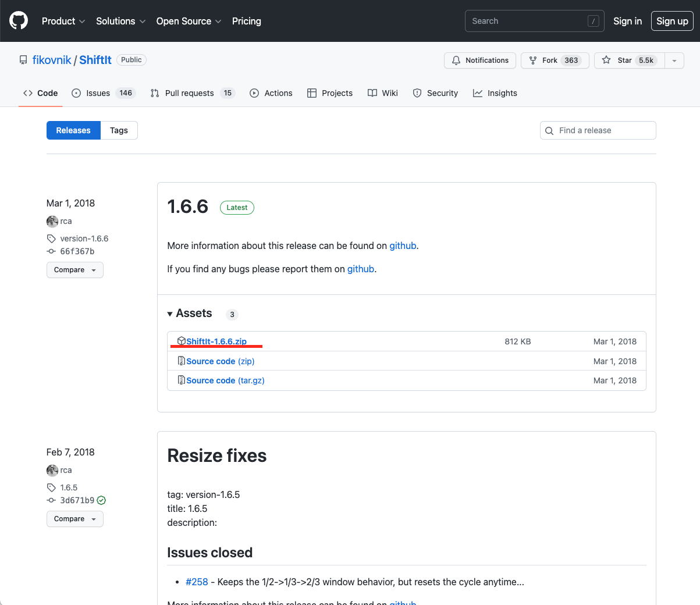This screenshot has width=700, height=605.
Task: Click the Pull requests icon
Action: click(x=155, y=93)
